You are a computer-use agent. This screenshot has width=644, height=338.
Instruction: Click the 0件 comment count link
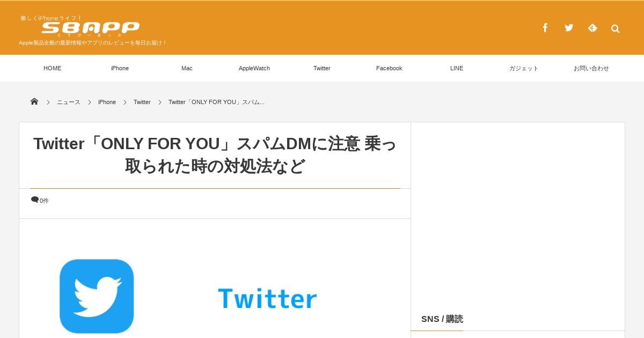[44, 201]
